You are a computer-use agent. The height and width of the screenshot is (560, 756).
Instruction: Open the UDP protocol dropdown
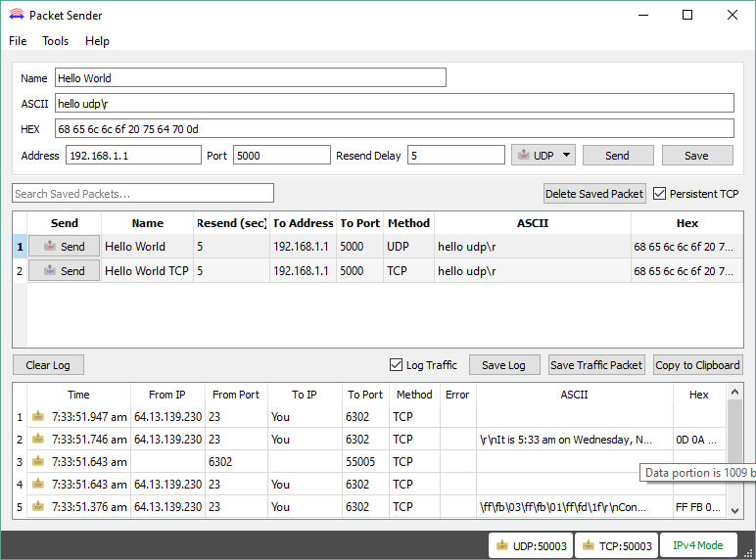point(543,156)
